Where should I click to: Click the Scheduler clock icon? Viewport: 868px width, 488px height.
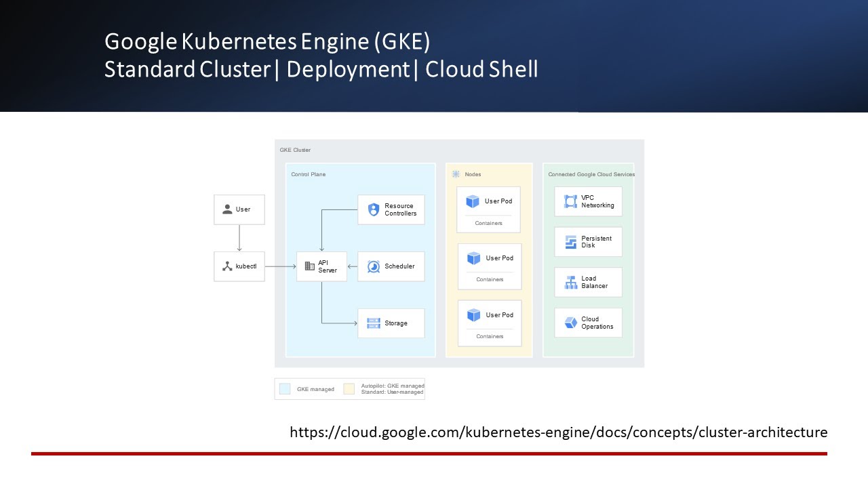coord(374,266)
